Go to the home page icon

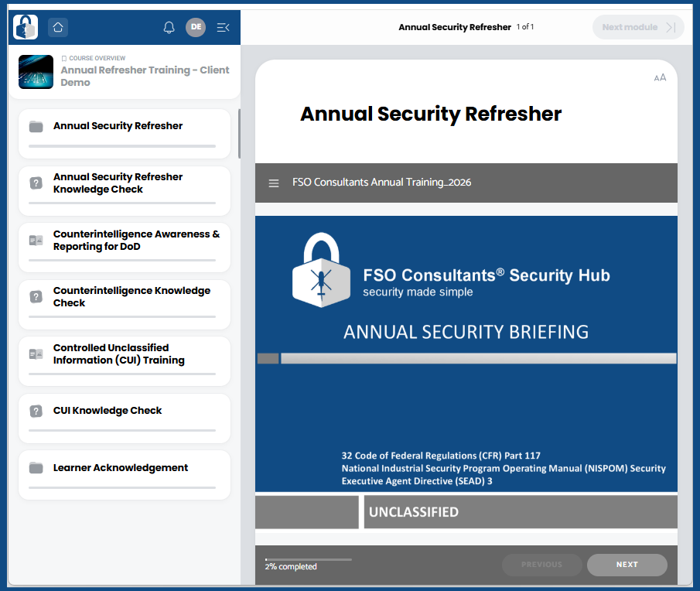(57, 27)
